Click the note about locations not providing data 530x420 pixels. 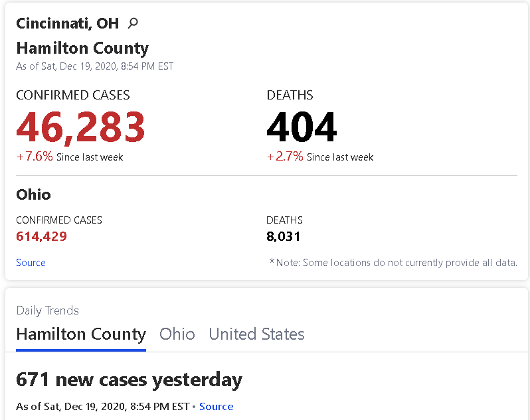click(x=393, y=263)
